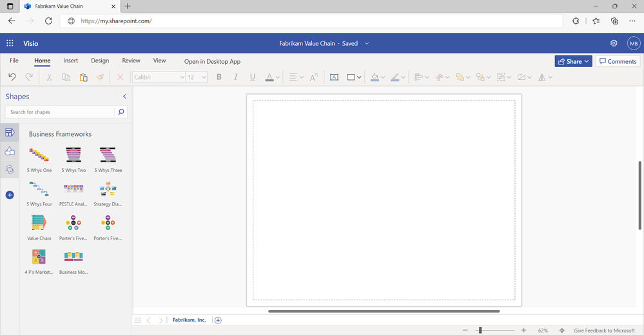The image size is (644, 335).
Task: Toggle Bold formatting
Action: pyautogui.click(x=219, y=77)
